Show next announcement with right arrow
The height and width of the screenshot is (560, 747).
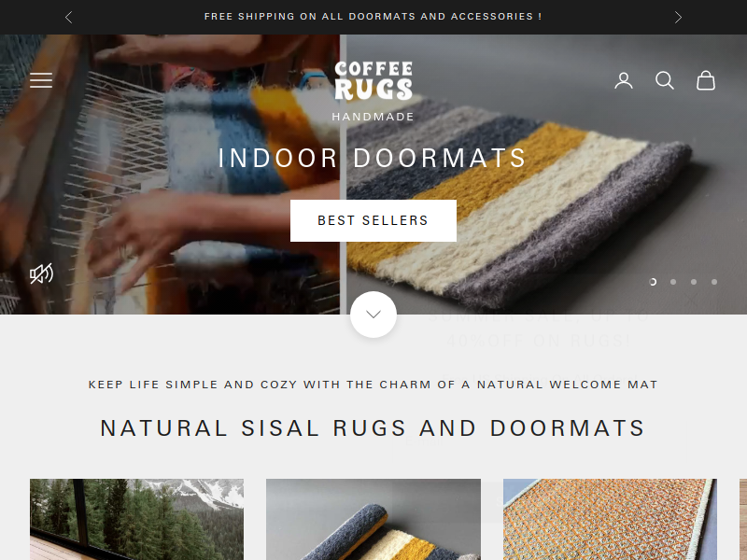coord(679,18)
